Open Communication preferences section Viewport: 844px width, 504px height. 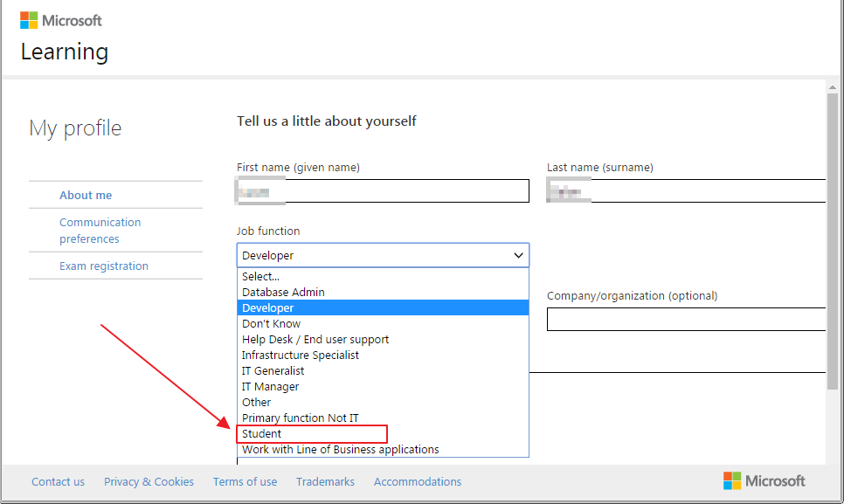click(100, 231)
